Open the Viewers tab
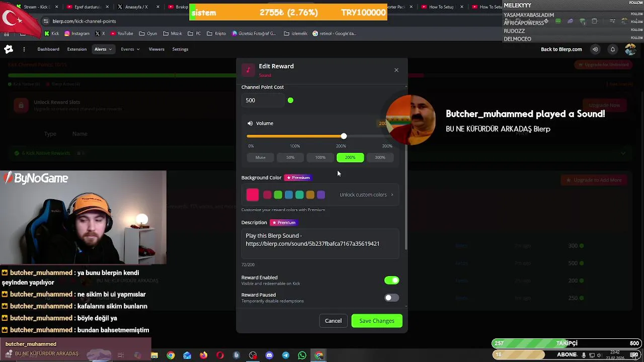Image resolution: width=644 pixels, height=362 pixels. tap(156, 49)
